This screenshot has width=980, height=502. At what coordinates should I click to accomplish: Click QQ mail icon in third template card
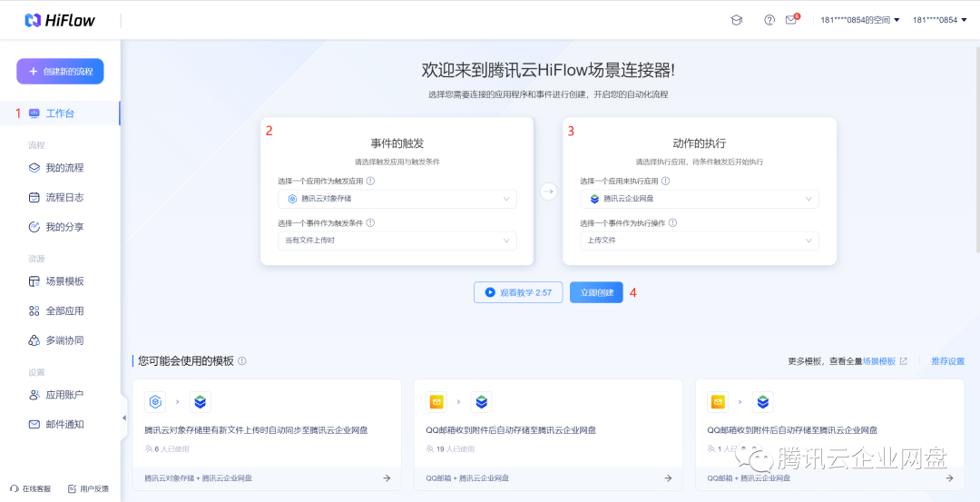point(718,402)
